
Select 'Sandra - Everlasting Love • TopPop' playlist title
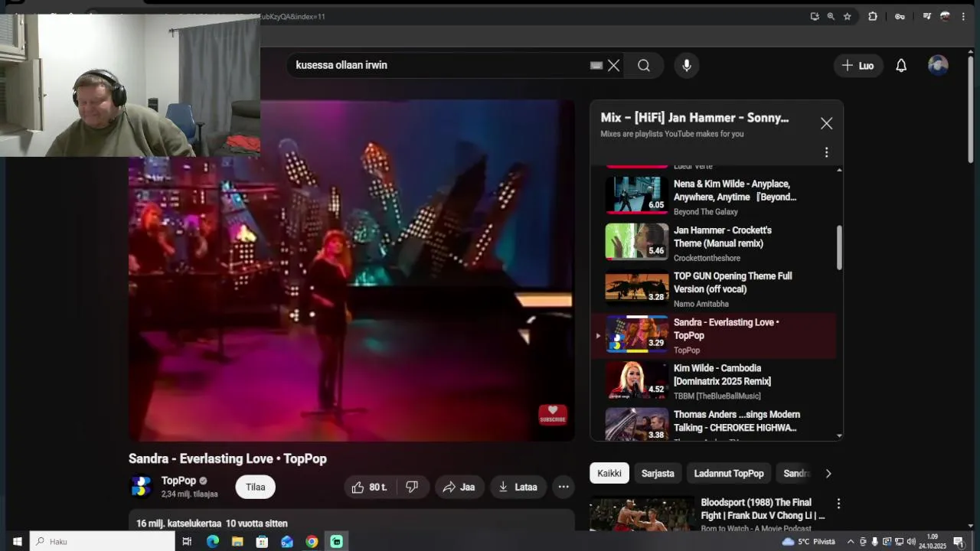tap(726, 329)
